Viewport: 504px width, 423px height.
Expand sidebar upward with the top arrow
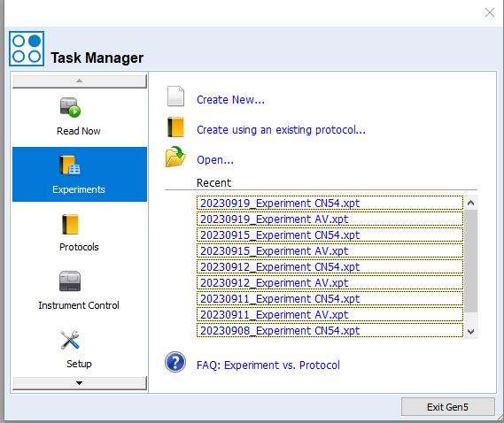point(80,81)
